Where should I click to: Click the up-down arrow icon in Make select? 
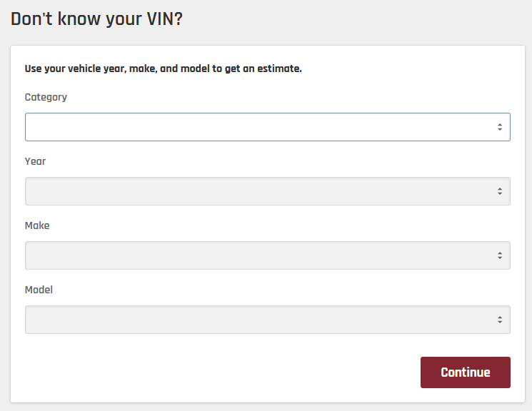pos(500,255)
